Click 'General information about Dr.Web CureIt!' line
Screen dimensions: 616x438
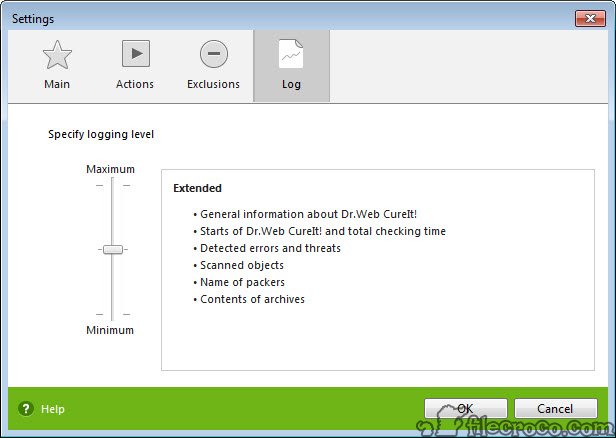[308, 214]
